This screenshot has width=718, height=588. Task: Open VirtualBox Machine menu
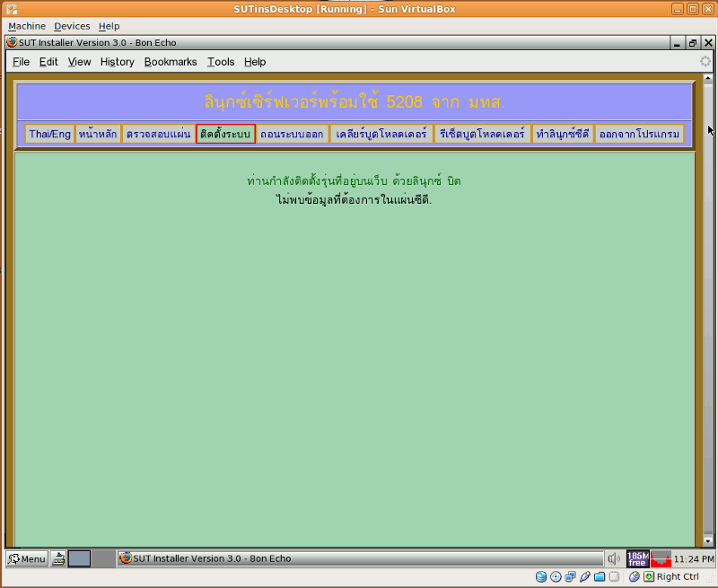[x=27, y=26]
